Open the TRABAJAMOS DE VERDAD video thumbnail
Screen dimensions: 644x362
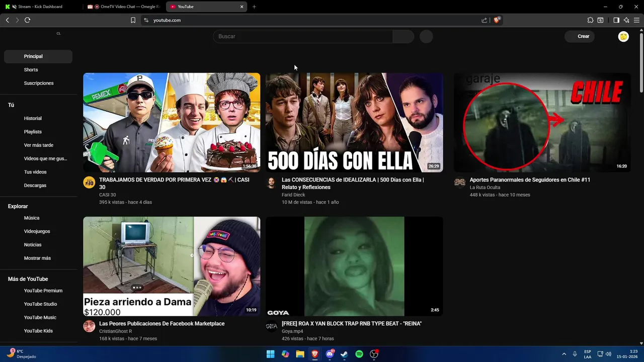[172, 123]
